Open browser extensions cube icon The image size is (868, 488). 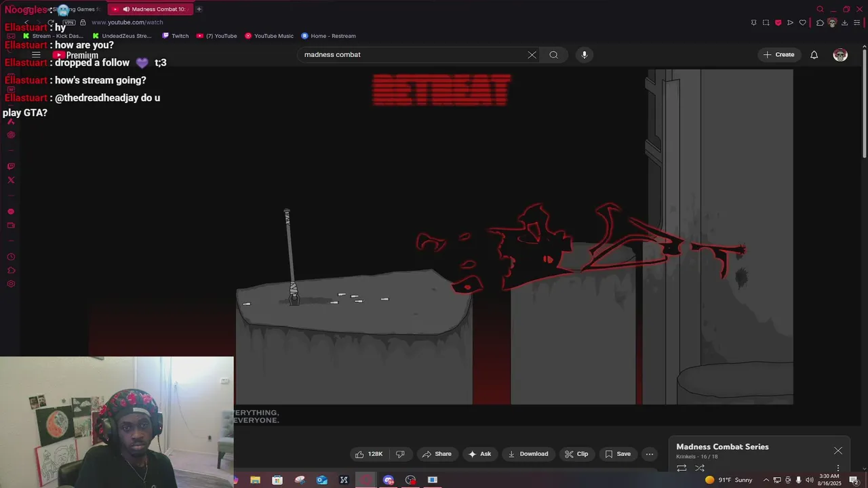[x=820, y=22]
